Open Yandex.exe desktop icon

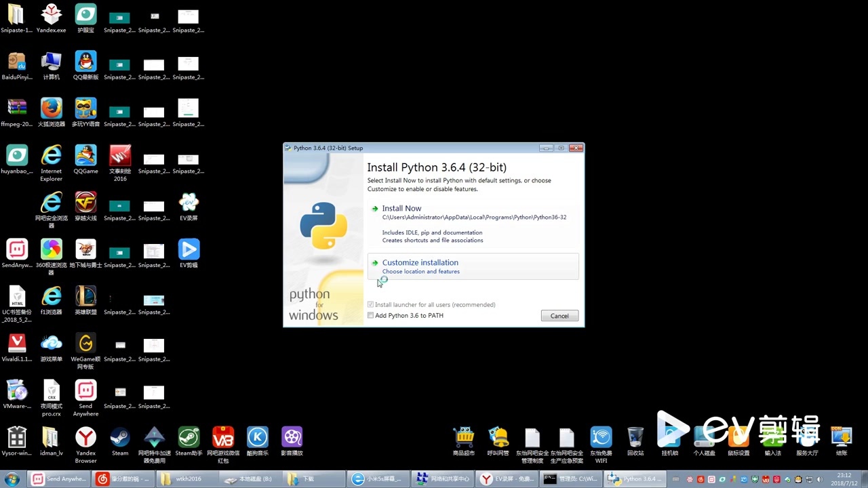(51, 18)
